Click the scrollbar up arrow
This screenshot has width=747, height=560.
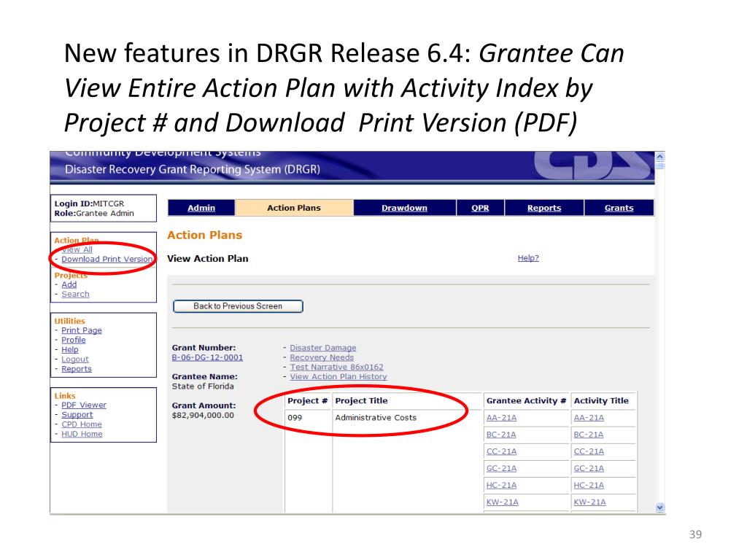(659, 156)
